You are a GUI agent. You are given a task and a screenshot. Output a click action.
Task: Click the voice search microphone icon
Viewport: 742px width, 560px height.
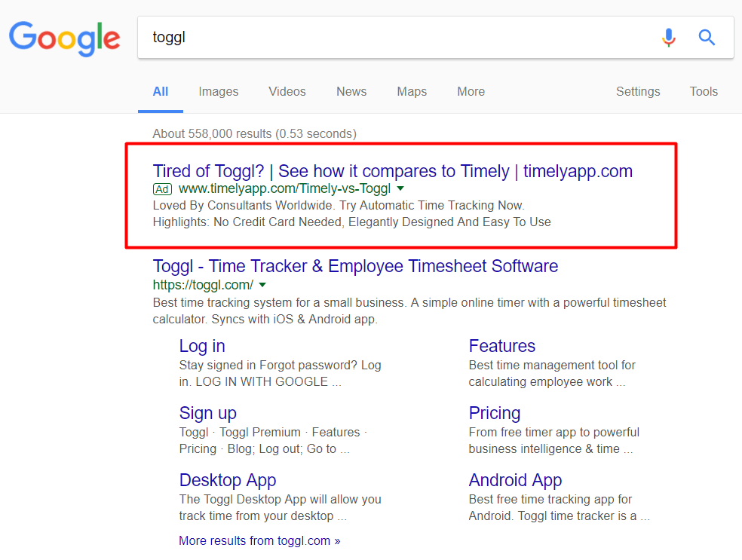point(669,38)
